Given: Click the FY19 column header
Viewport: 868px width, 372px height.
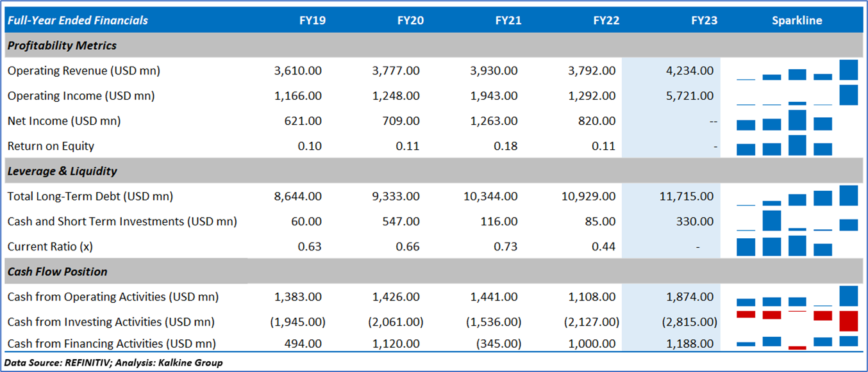Looking at the screenshot, I should (312, 20).
